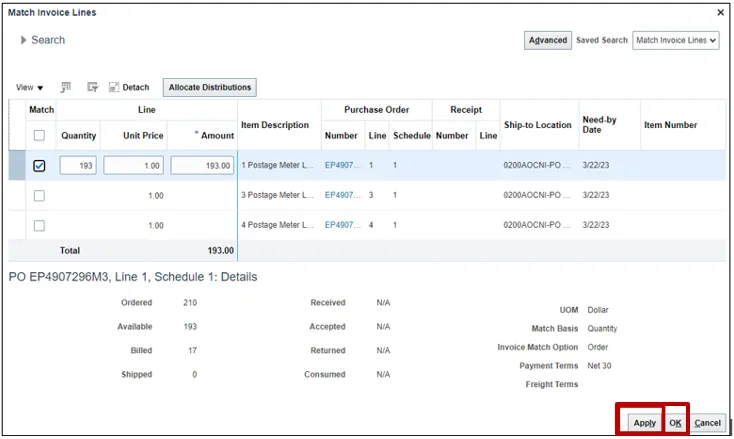This screenshot has height=439, width=734.
Task: Click Allocate Distributions button
Action: [209, 88]
